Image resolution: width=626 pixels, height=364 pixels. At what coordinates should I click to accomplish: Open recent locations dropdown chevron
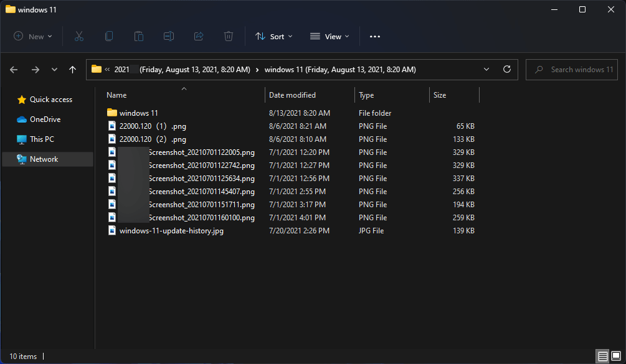[x=54, y=70]
